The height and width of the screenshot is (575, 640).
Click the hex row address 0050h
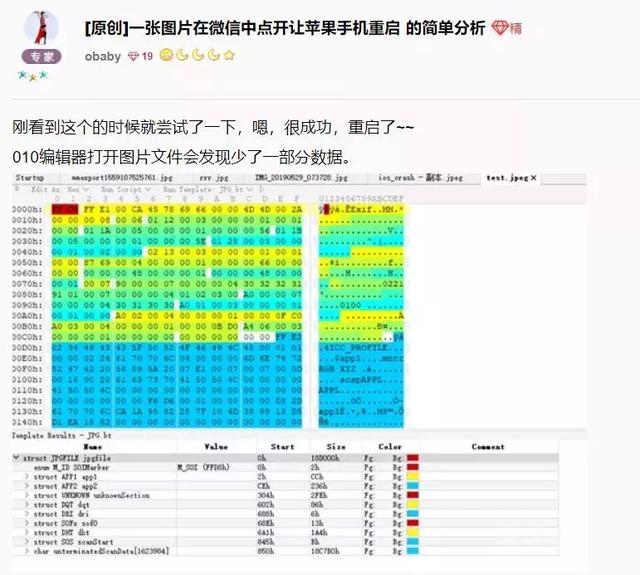point(27,262)
